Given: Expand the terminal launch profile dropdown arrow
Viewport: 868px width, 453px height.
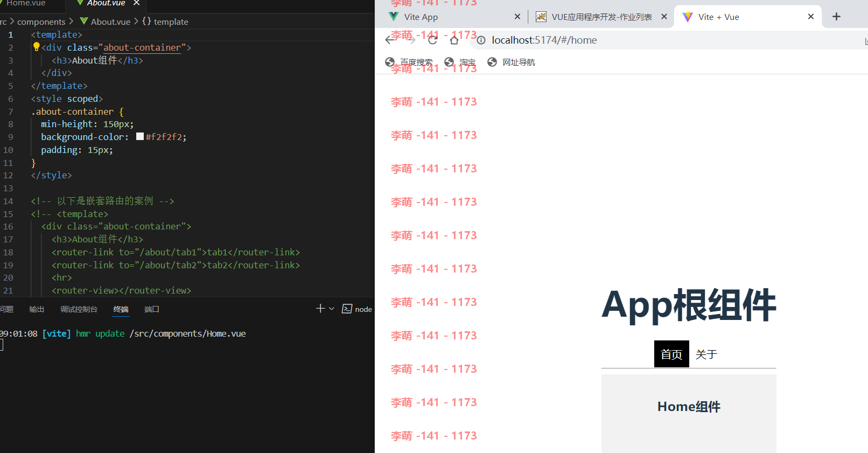Looking at the screenshot, I should click(332, 309).
